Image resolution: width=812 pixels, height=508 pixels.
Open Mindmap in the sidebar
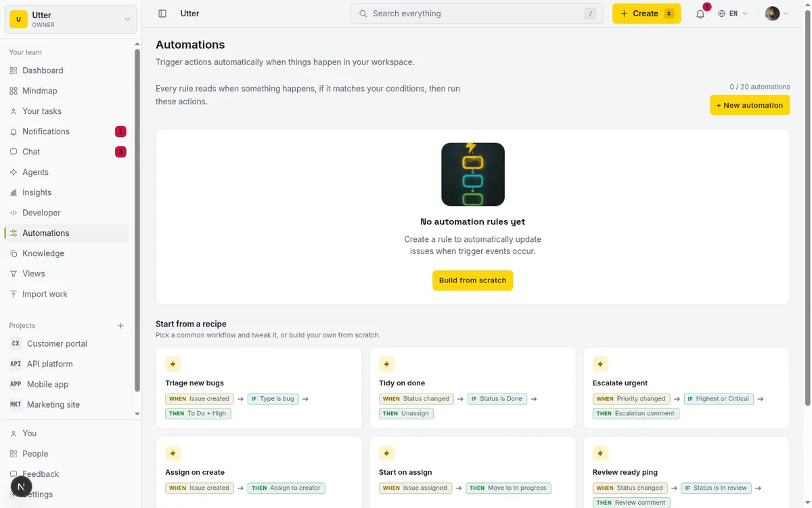click(66, 91)
